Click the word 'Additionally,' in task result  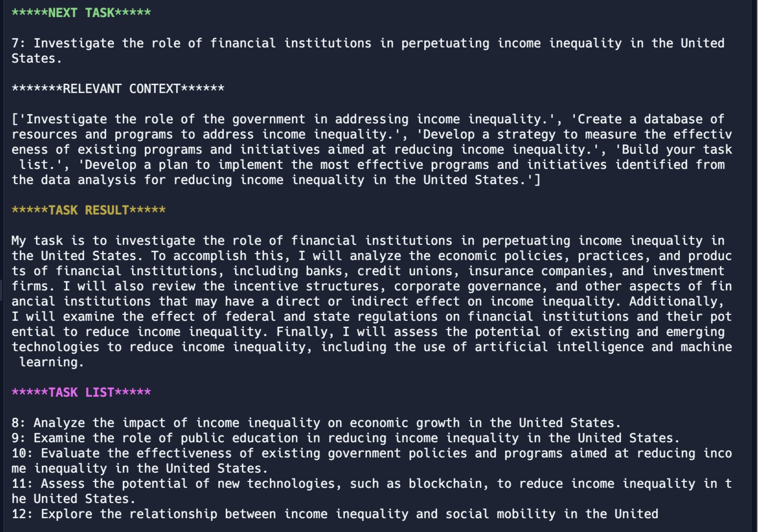pos(677,301)
